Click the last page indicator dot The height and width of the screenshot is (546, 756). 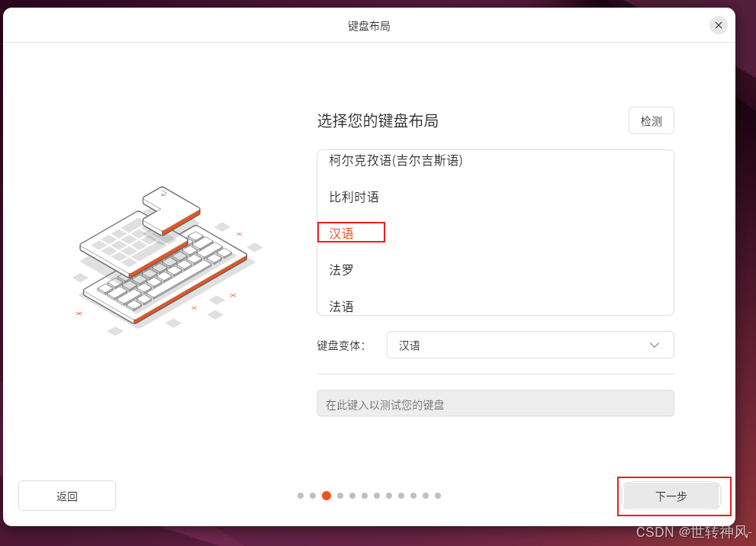tap(437, 496)
